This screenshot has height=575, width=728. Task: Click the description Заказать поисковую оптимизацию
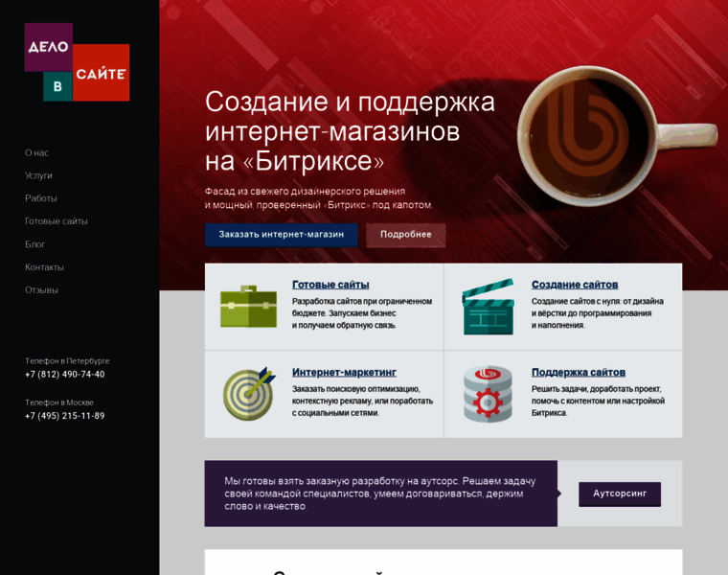pos(363,401)
